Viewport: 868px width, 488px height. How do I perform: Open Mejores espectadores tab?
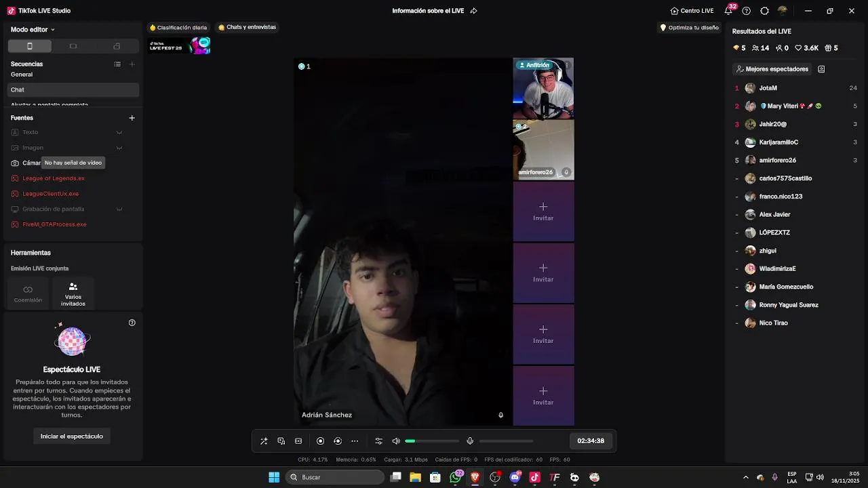point(772,69)
